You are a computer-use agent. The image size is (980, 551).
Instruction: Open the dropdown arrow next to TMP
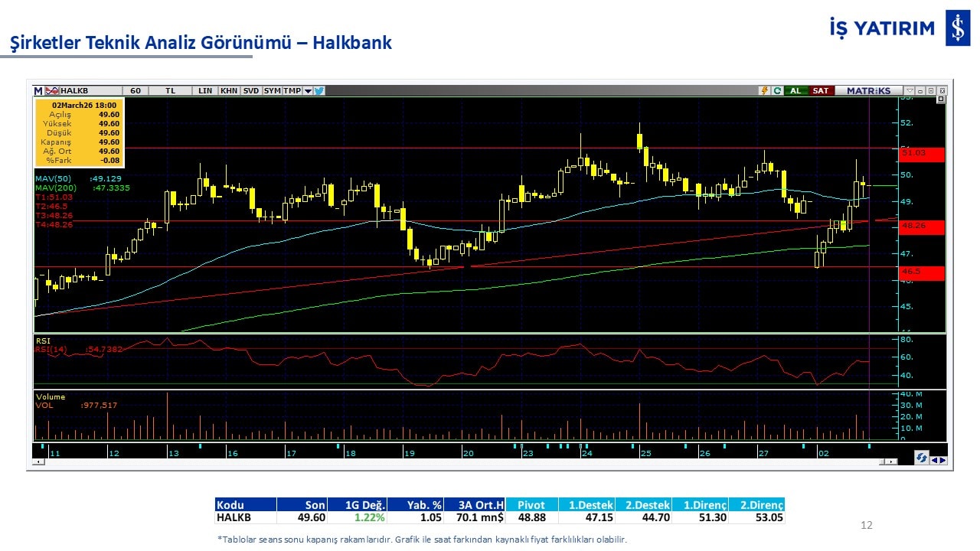pos(308,90)
